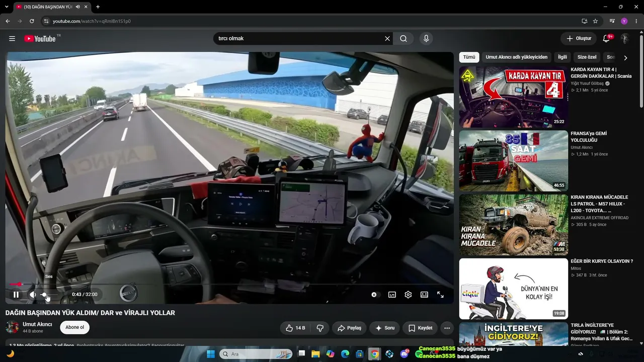Start voice search with microphone
644x362 pixels.
pos(426,39)
